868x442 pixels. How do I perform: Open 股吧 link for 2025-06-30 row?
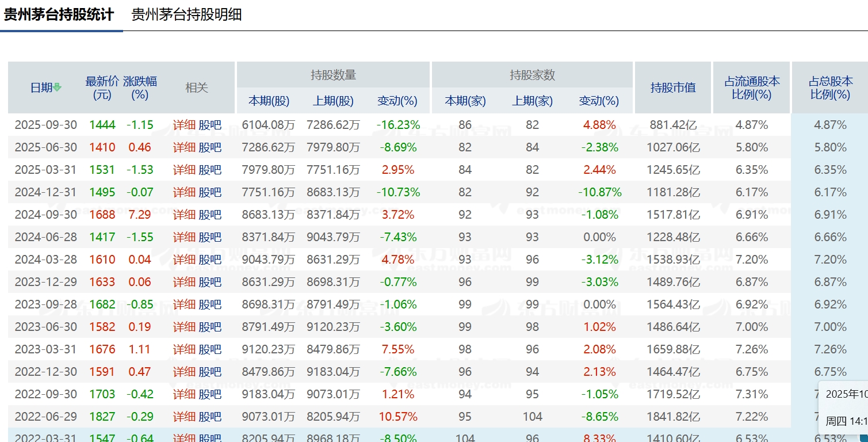(210, 147)
